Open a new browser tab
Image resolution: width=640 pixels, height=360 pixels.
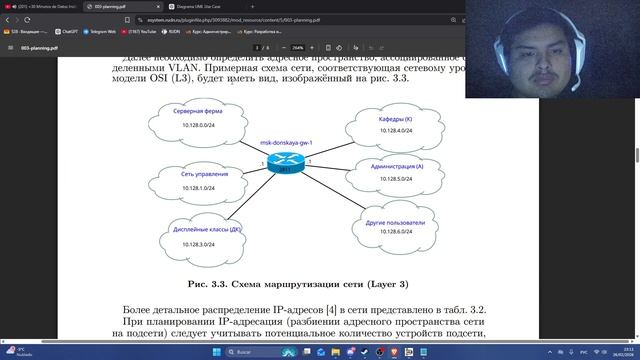[x=252, y=7]
